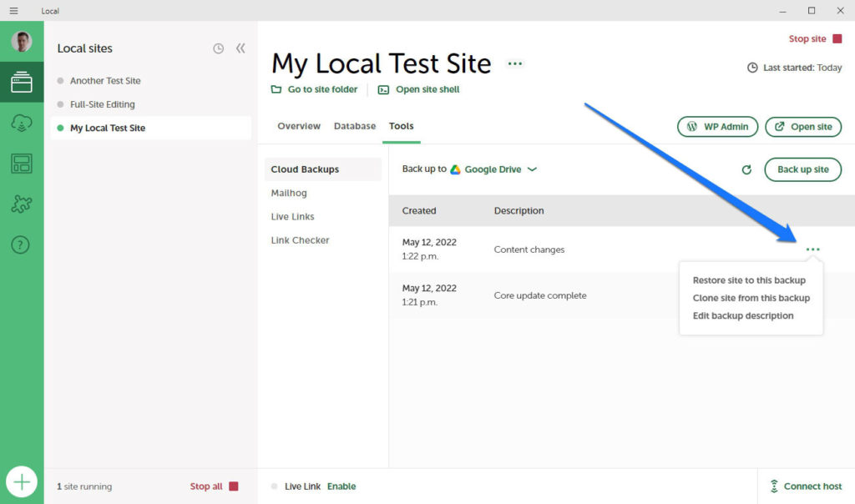Refresh the backups list
The image size is (855, 504).
tap(746, 169)
